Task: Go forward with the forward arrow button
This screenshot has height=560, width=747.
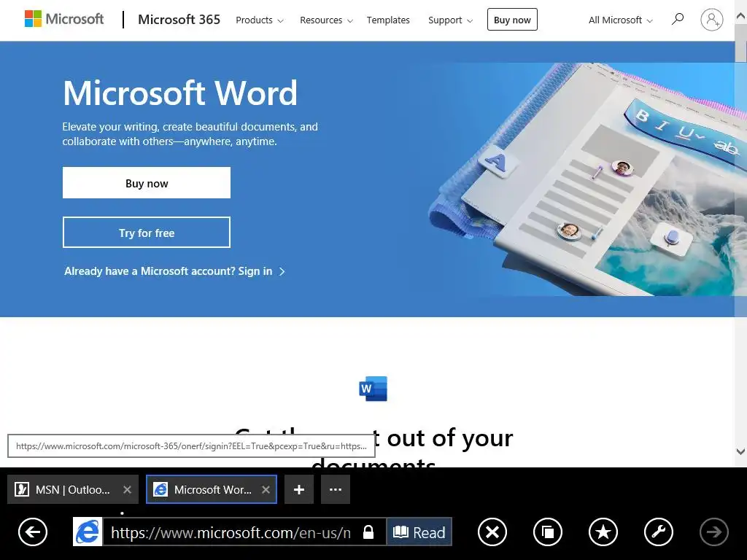Action: point(713,532)
